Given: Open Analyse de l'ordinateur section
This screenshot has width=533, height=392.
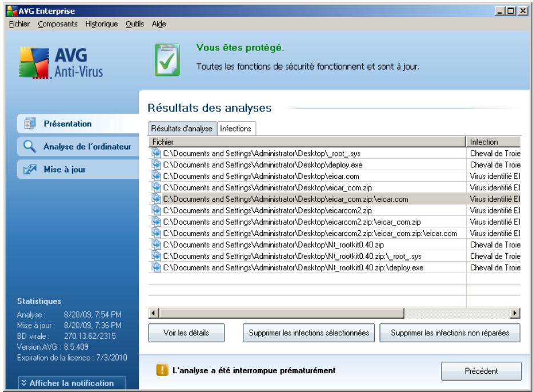Looking at the screenshot, I should pos(78,146).
